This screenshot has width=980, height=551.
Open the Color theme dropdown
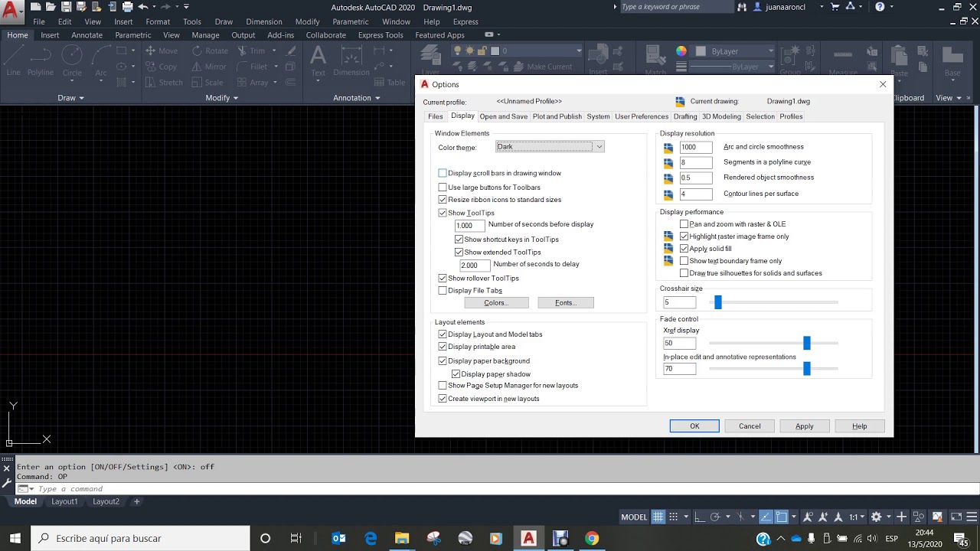(x=550, y=147)
